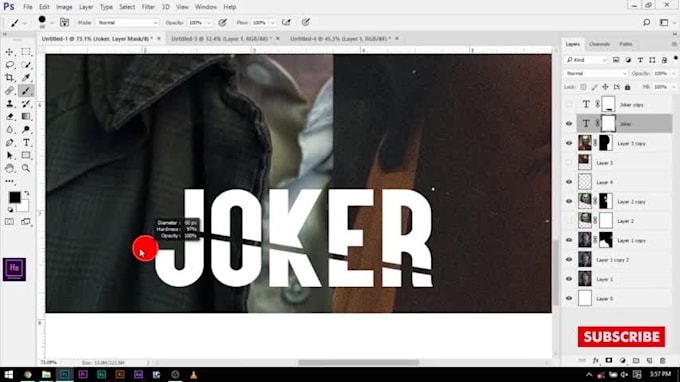The image size is (680, 382).
Task: Hide Layer 0 visibility
Action: click(x=569, y=298)
